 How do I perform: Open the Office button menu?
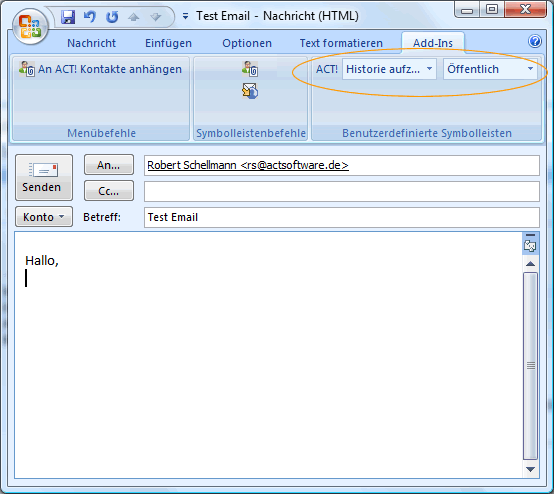30,27
